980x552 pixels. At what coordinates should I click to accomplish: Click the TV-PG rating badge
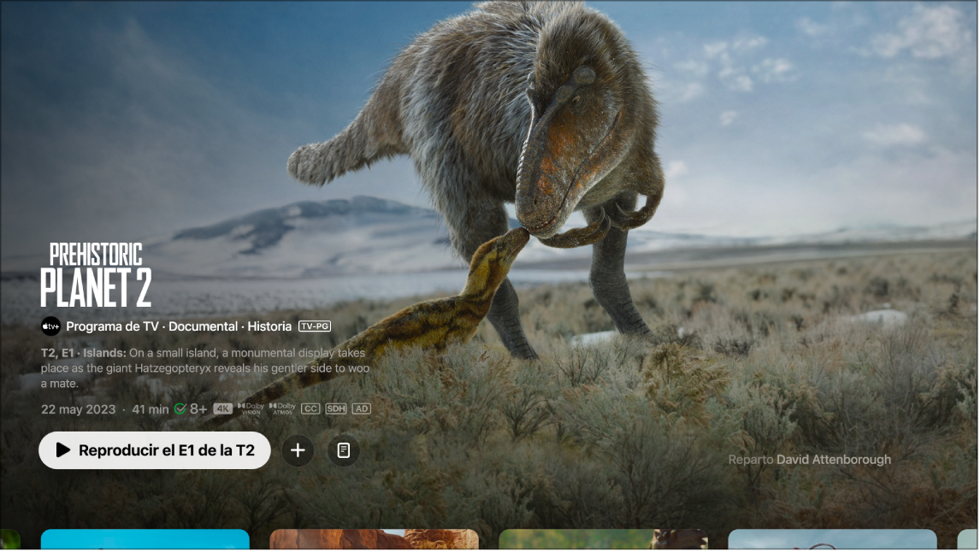pos(315,326)
